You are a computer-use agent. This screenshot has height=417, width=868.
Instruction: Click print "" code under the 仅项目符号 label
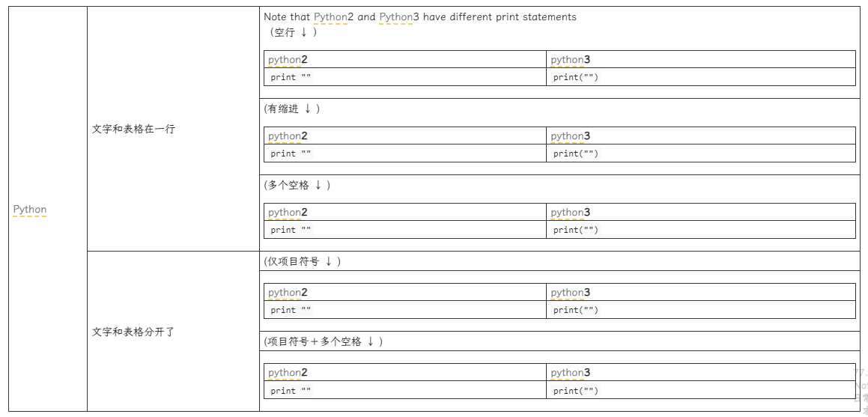pyautogui.click(x=291, y=310)
